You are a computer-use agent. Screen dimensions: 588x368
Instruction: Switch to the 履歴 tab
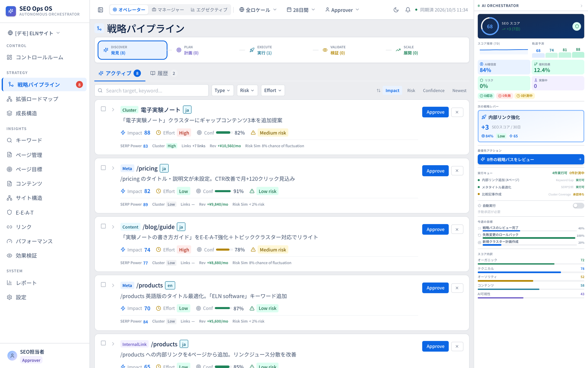163,73
